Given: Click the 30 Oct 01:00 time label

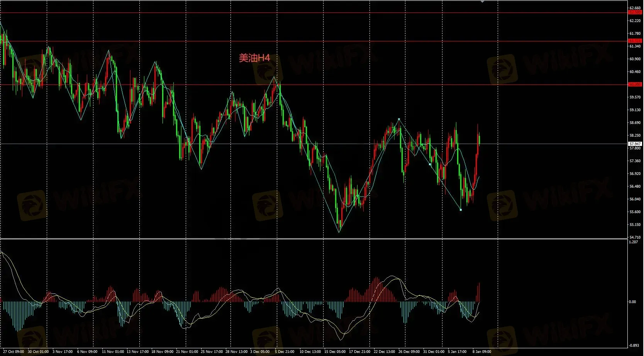Looking at the screenshot, I should [38, 352].
